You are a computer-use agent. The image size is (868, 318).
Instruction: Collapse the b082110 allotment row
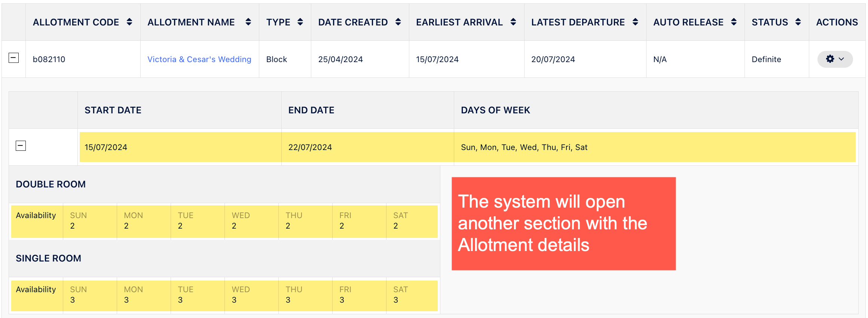14,58
